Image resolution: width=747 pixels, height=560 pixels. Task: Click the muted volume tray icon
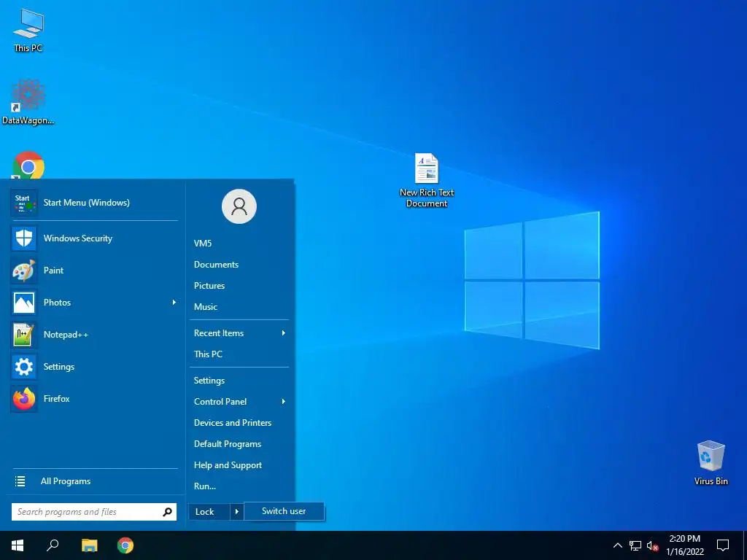click(x=652, y=545)
